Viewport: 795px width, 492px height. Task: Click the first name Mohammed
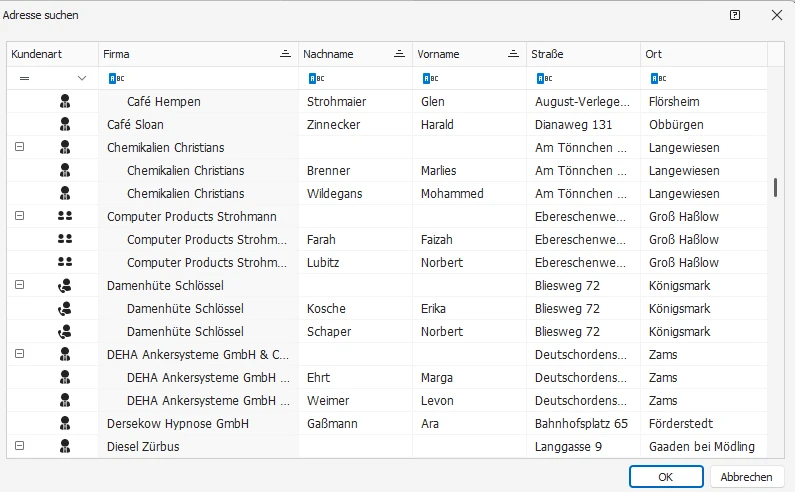pyautogui.click(x=452, y=193)
